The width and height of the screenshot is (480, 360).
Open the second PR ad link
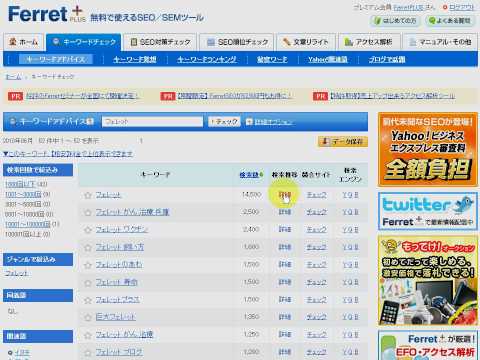(235, 96)
